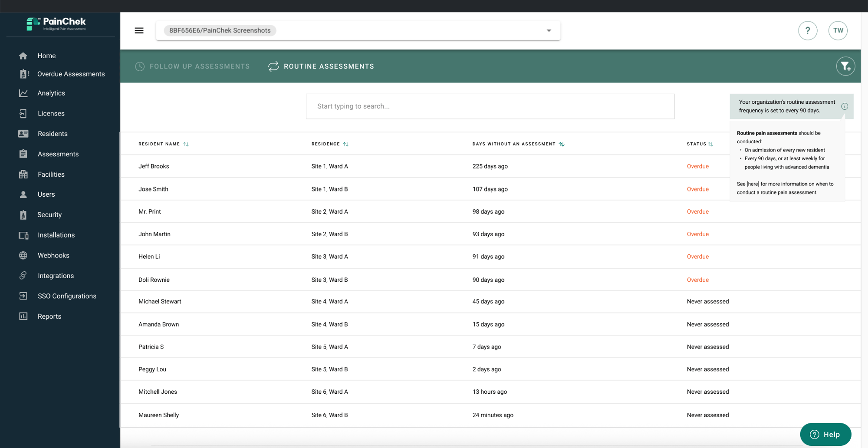The height and width of the screenshot is (448, 868).
Task: Click the SSO Configurations login icon
Action: click(23, 296)
